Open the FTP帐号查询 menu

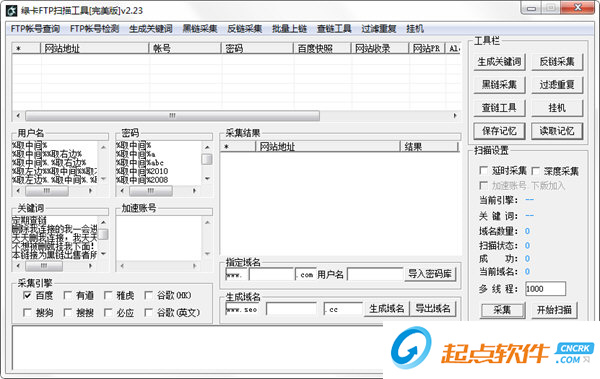[35, 29]
